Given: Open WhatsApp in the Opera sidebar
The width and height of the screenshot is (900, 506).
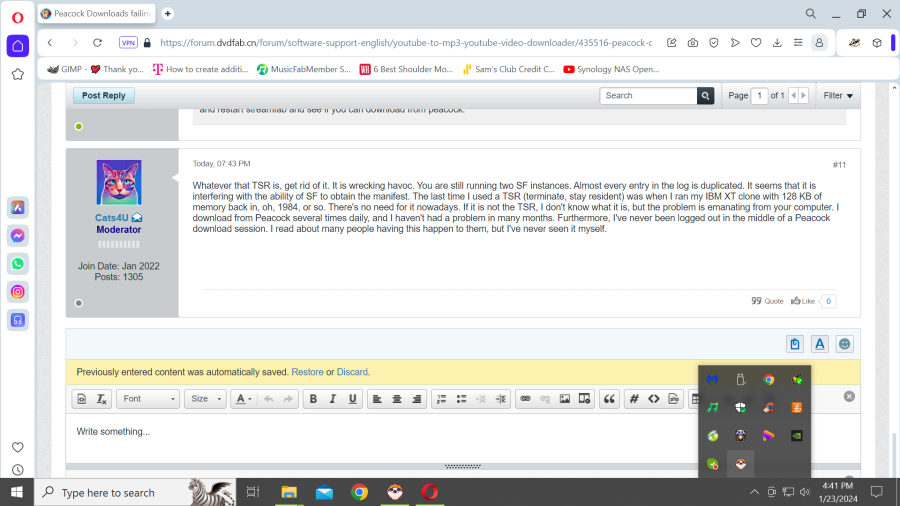Looking at the screenshot, I should pos(18,264).
